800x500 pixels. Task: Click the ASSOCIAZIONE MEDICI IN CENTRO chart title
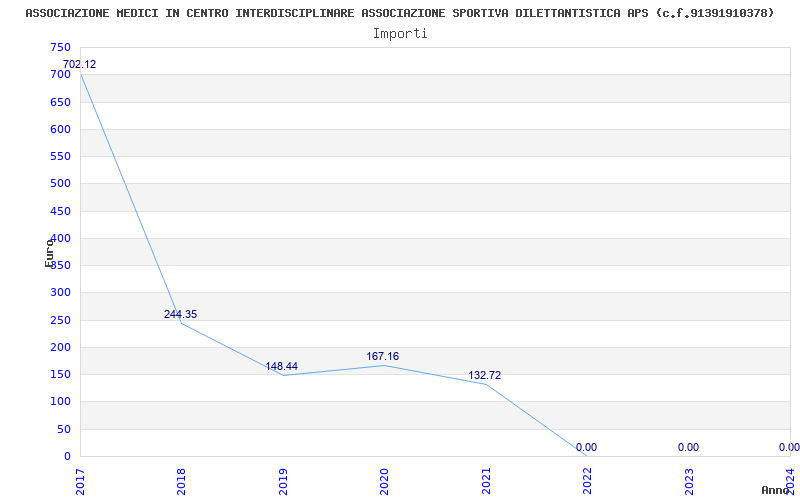tap(399, 13)
